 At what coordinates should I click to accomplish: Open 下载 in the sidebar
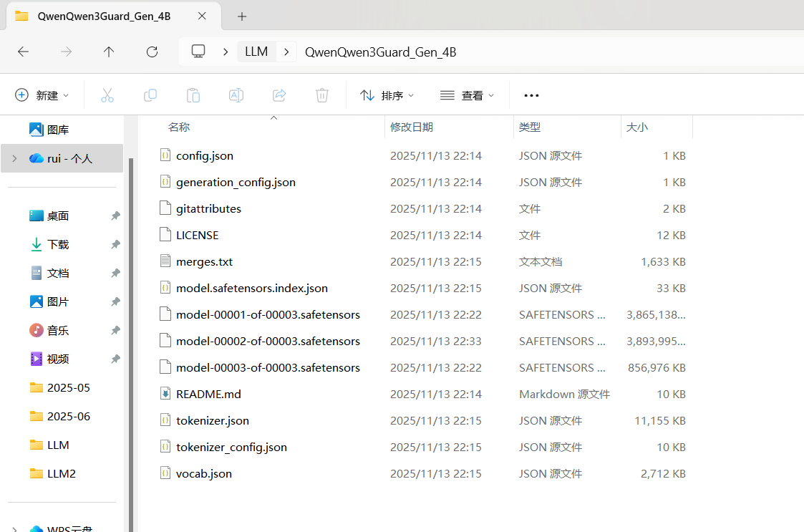pyautogui.click(x=49, y=245)
